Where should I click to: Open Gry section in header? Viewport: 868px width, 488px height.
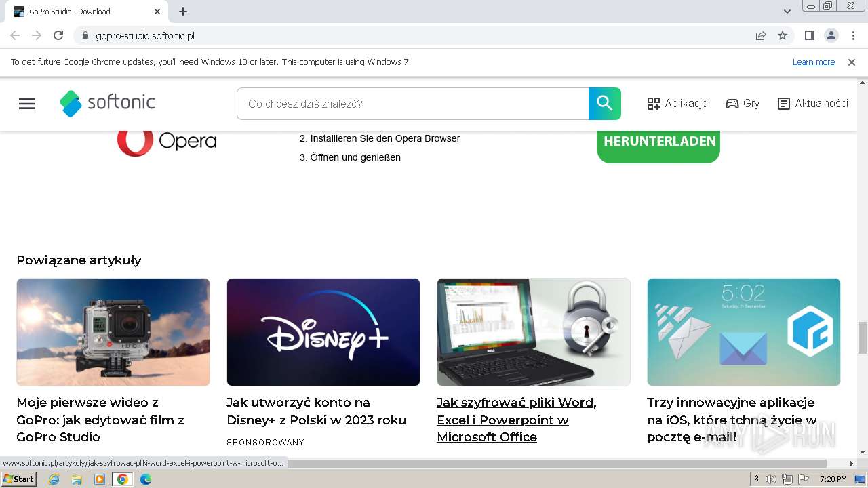(x=743, y=104)
